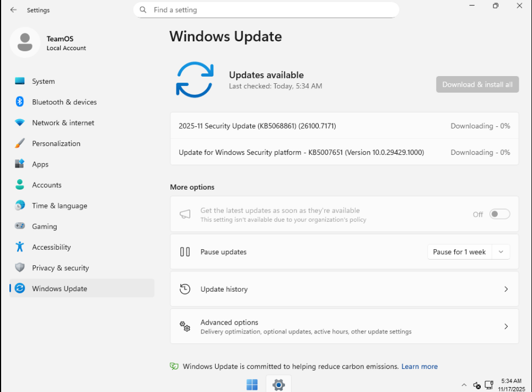The image size is (532, 392).
Task: Open Time & language settings
Action: click(x=82, y=205)
